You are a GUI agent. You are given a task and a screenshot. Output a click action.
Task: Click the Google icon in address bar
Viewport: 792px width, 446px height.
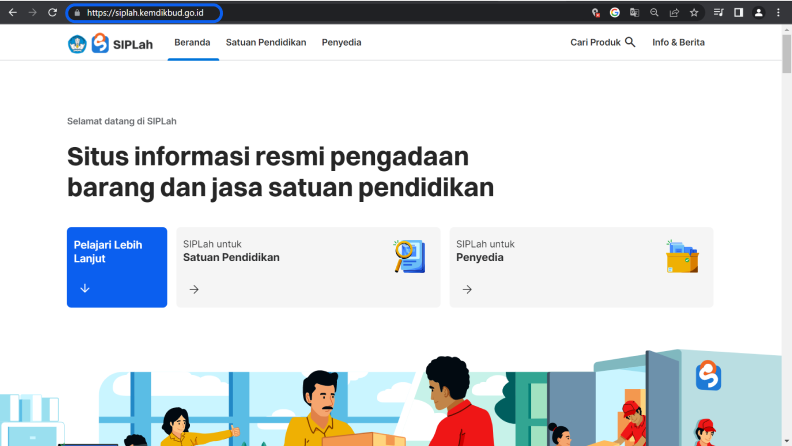(x=615, y=13)
